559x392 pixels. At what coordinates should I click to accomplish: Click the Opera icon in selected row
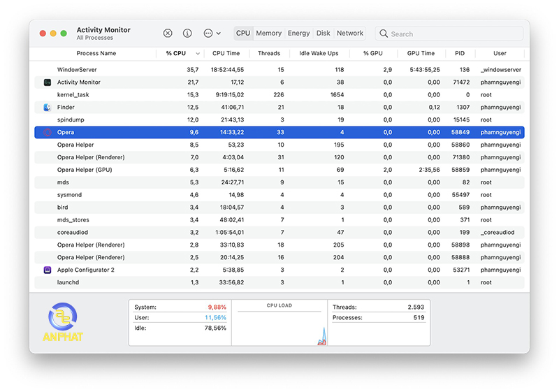47,132
